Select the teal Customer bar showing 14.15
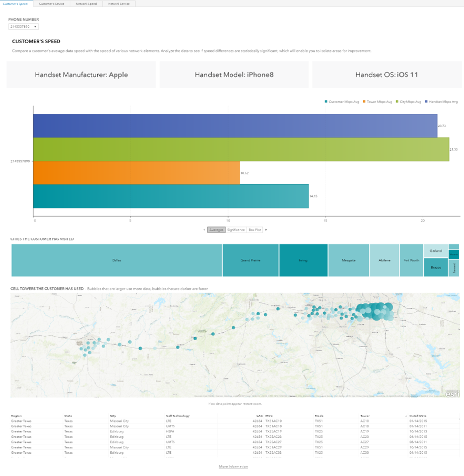 (171, 196)
